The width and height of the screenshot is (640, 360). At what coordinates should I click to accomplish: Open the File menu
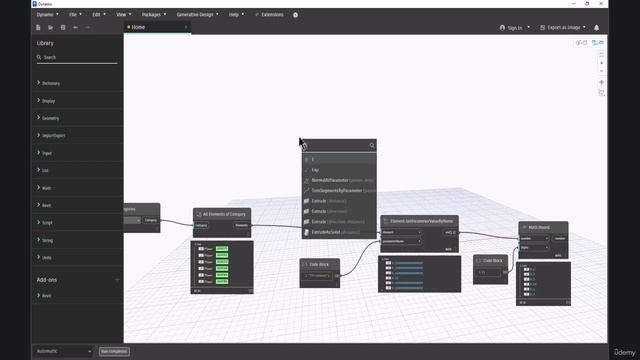[x=75, y=15]
